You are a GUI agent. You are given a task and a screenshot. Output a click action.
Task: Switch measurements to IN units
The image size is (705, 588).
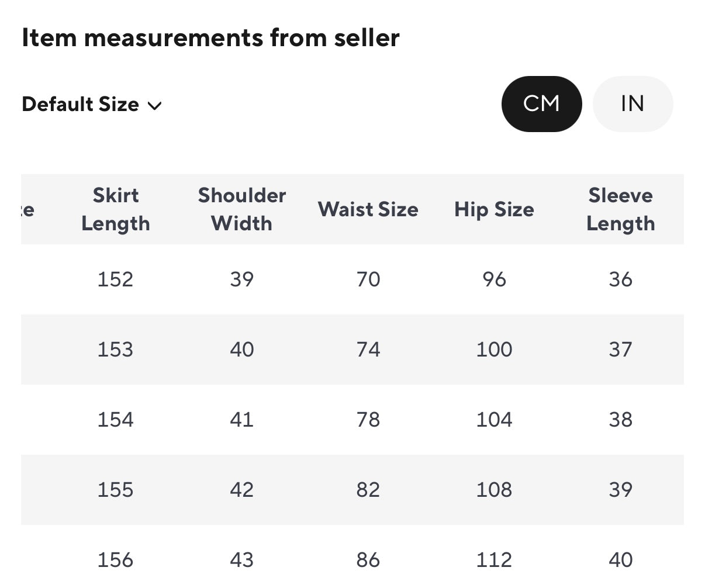633,104
